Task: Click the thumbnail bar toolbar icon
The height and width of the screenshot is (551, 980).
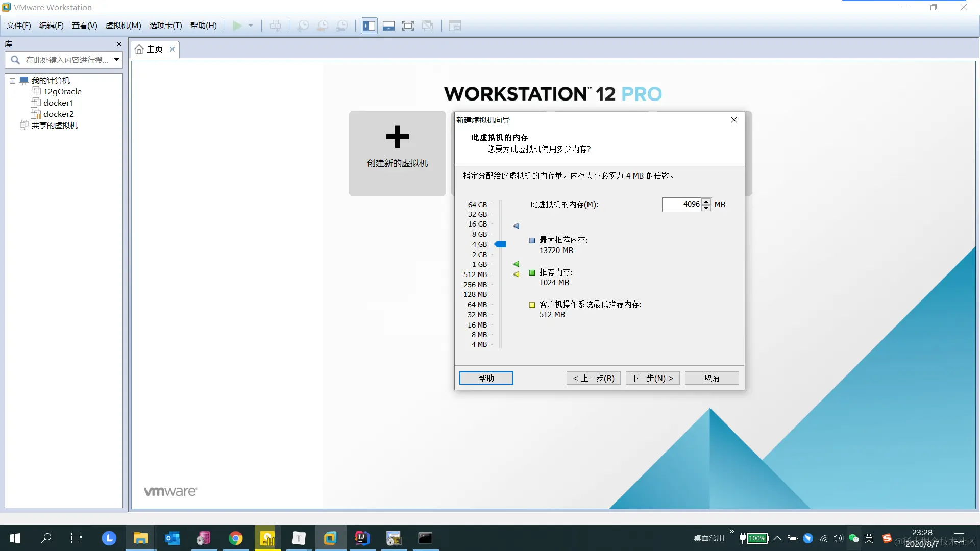Action: 388,26
